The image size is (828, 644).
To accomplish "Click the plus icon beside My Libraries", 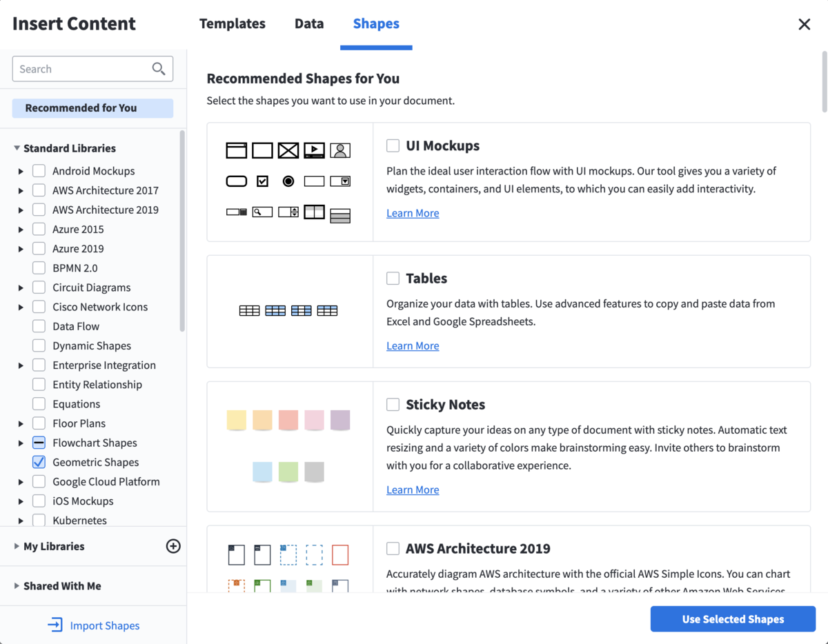I will [173, 545].
